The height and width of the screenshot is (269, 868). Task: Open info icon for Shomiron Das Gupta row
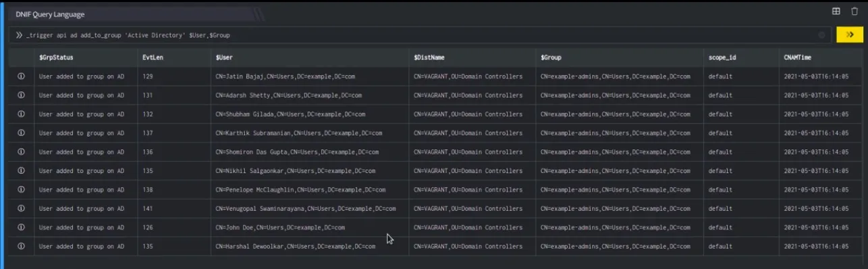[21, 152]
